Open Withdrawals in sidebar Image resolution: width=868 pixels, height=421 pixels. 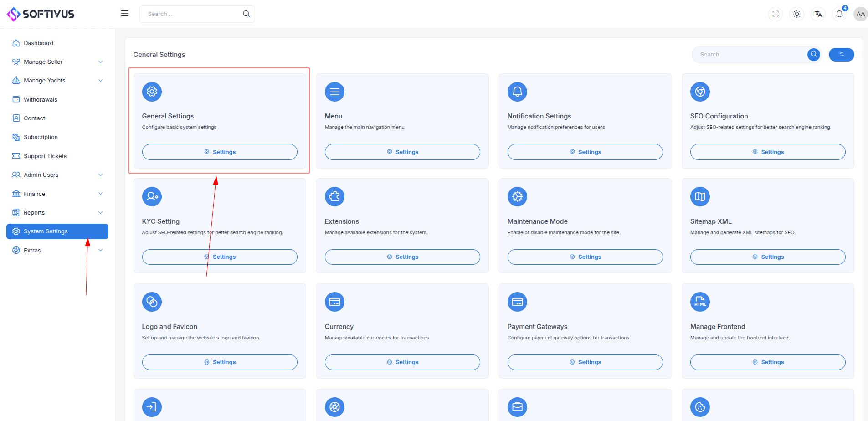[57, 99]
